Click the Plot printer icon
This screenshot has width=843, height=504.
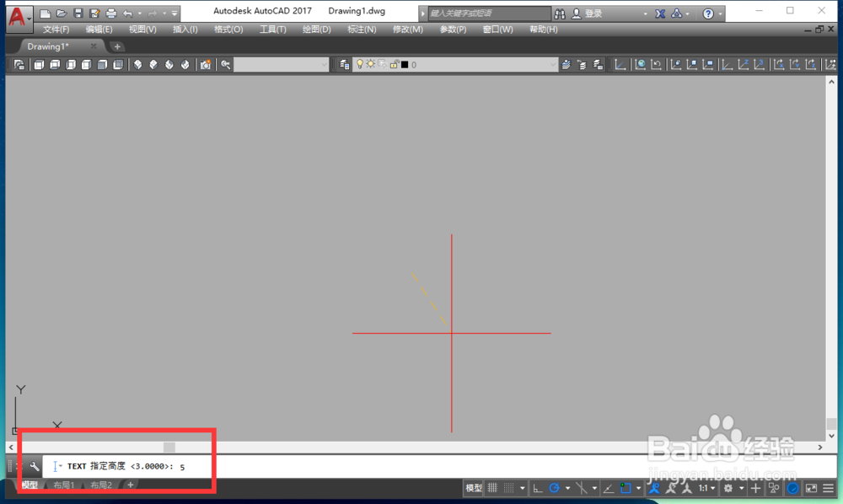pyautogui.click(x=110, y=13)
